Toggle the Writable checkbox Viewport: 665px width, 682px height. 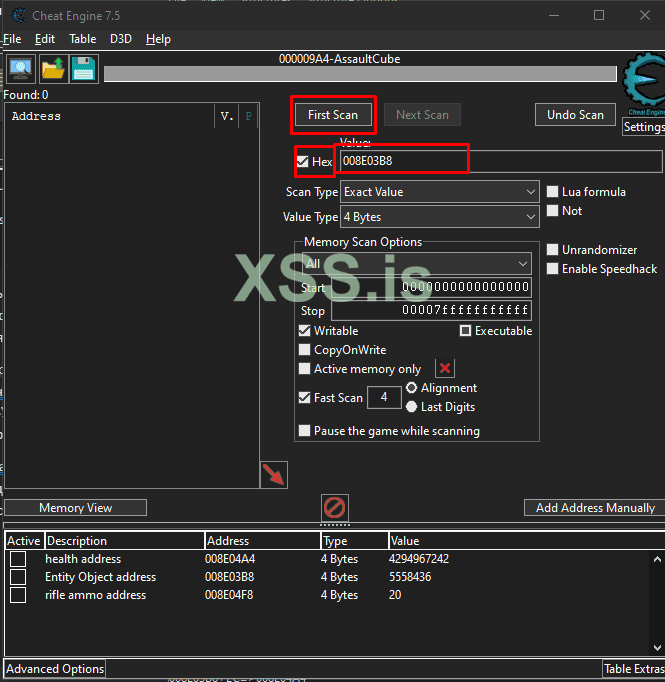pyautogui.click(x=304, y=331)
